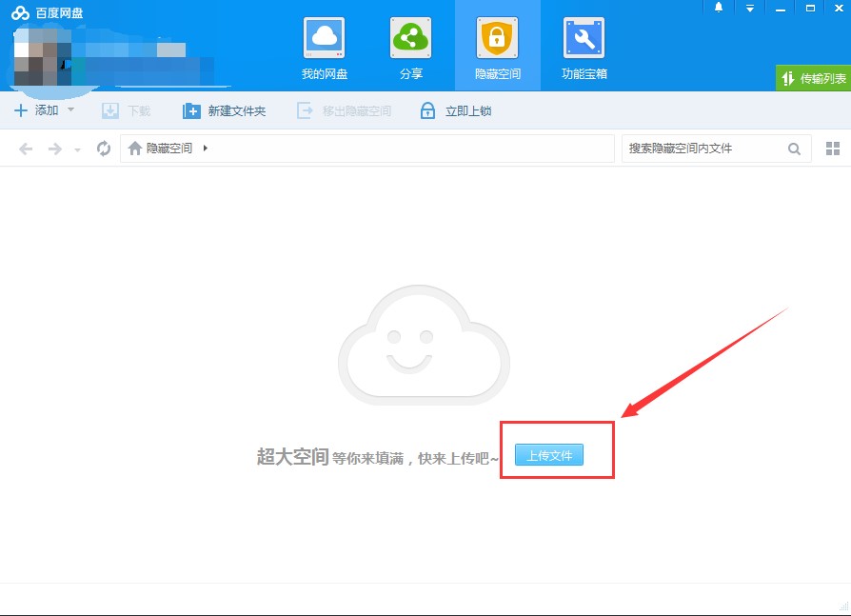Go forward with the right arrow

pos(55,149)
